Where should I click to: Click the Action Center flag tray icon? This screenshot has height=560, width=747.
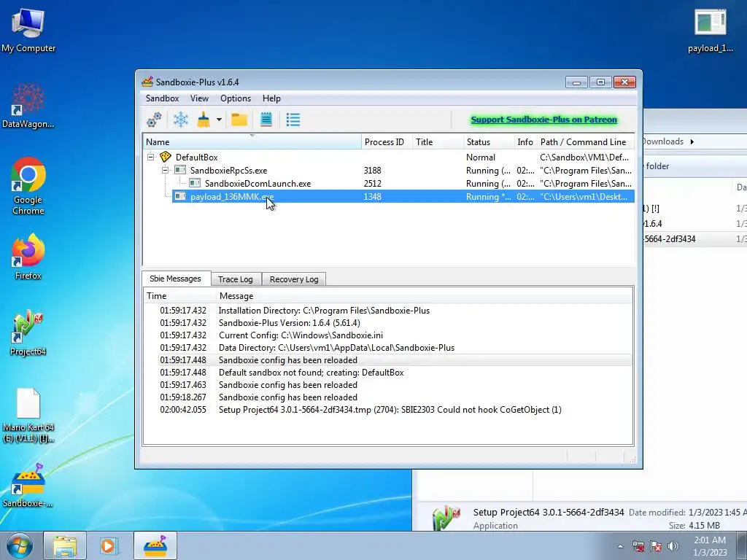pyautogui.click(x=656, y=546)
